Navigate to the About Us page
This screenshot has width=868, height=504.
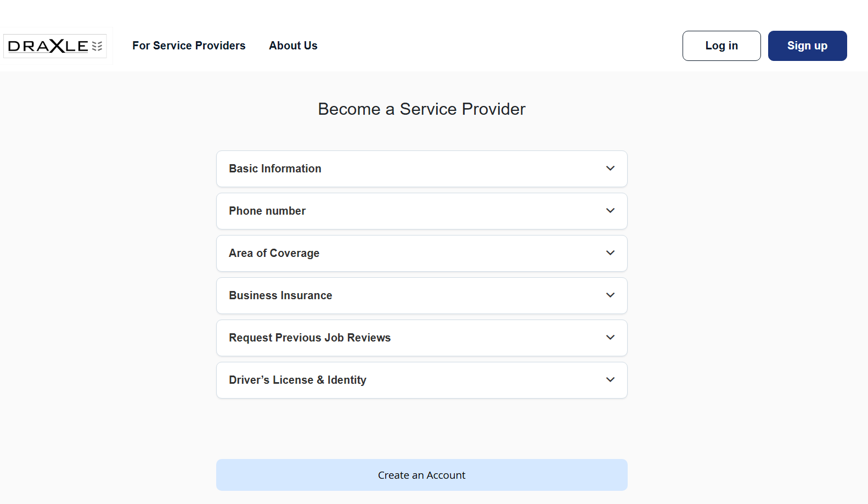293,46
